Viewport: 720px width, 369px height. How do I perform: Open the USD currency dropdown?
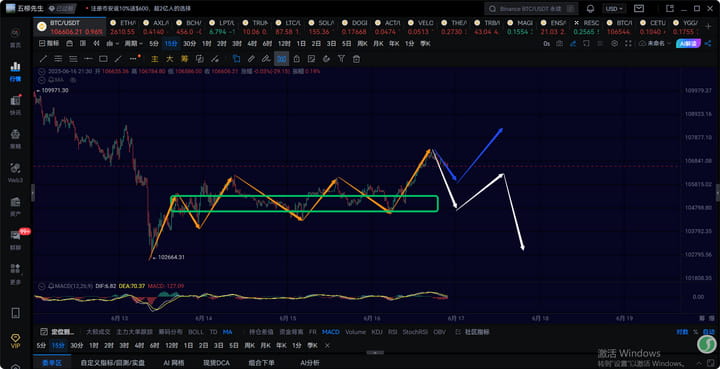click(614, 9)
